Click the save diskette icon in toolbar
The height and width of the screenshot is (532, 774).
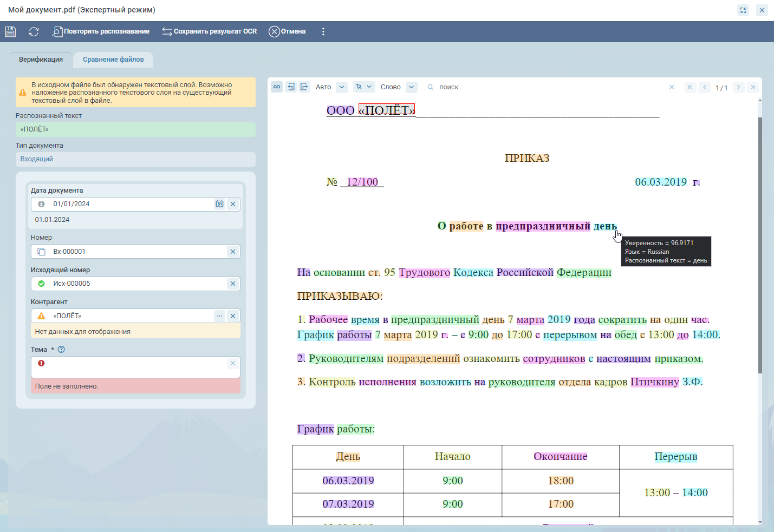(10, 31)
